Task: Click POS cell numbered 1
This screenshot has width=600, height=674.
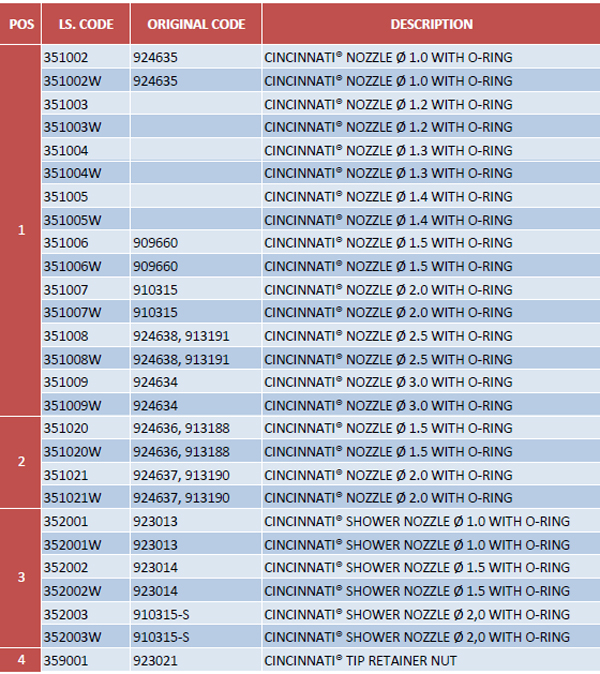Action: (21, 230)
